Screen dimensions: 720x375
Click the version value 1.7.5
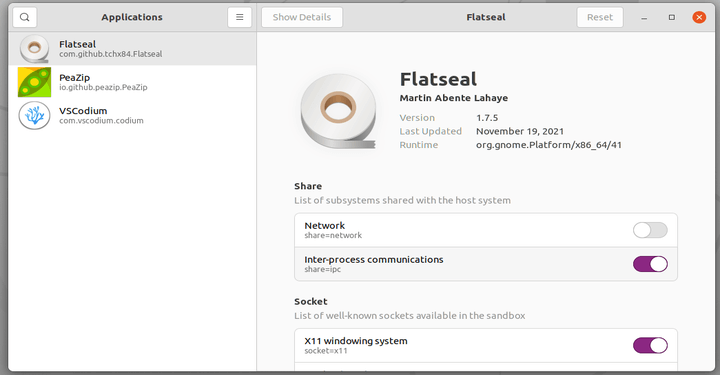(x=487, y=118)
